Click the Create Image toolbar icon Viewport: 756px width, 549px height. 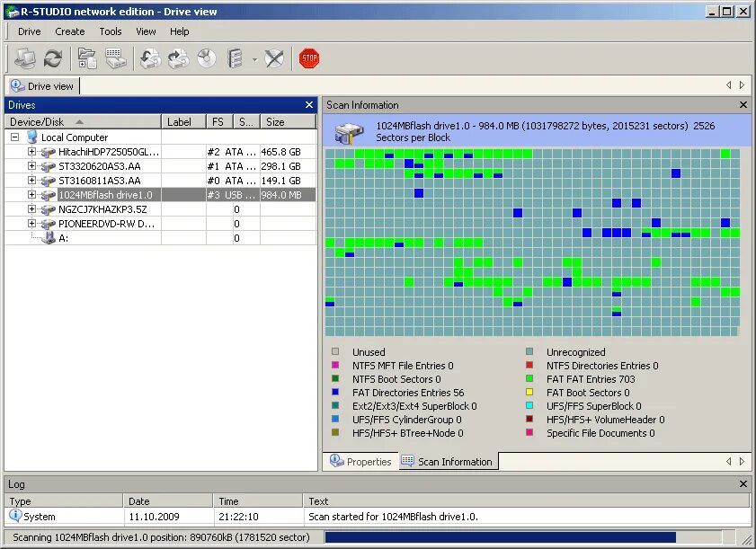(178, 58)
